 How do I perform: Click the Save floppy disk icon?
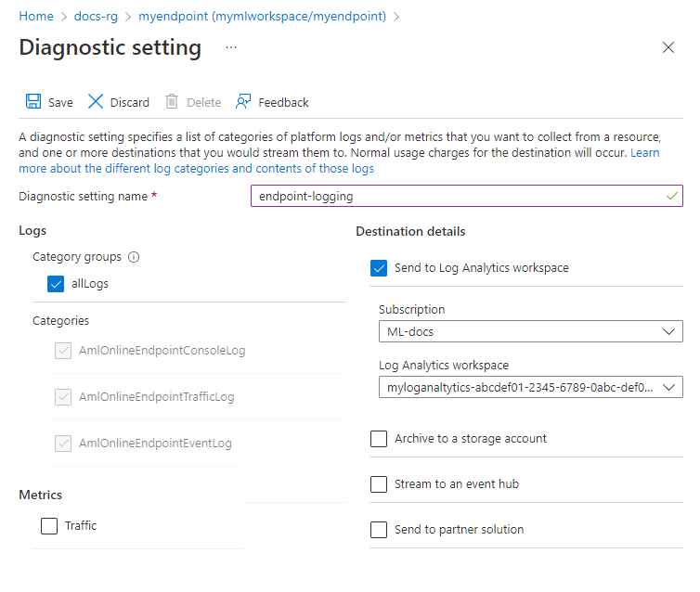[x=33, y=102]
